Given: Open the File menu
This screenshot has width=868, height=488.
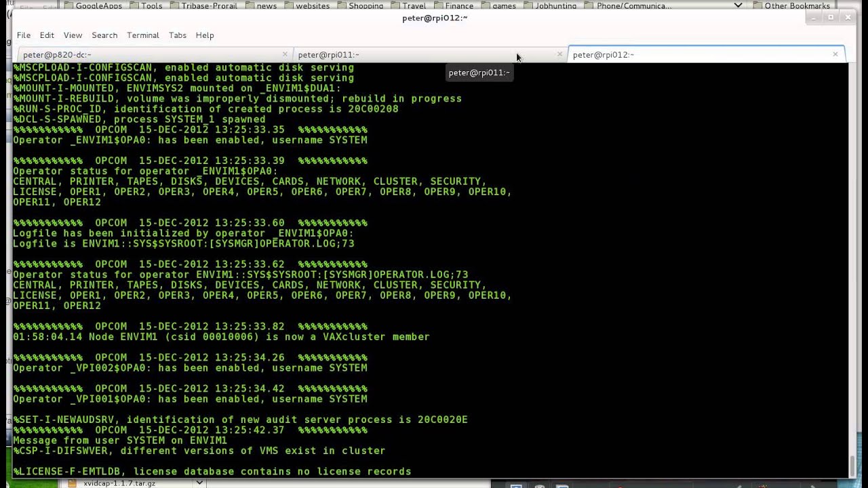Looking at the screenshot, I should click(24, 35).
